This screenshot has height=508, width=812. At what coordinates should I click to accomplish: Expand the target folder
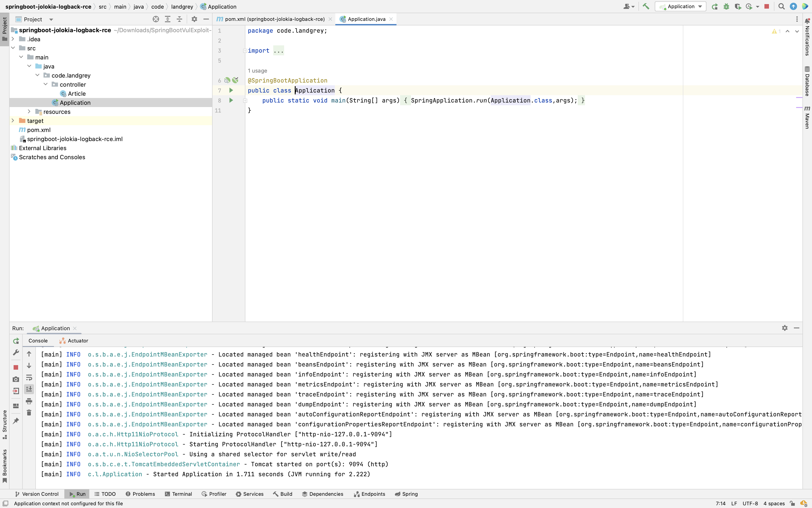coord(13,121)
